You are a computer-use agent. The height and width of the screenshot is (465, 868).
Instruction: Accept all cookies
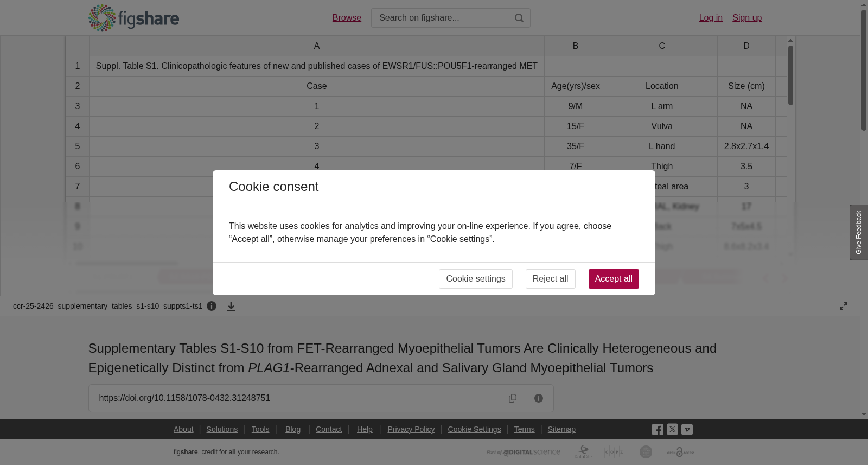tap(614, 279)
